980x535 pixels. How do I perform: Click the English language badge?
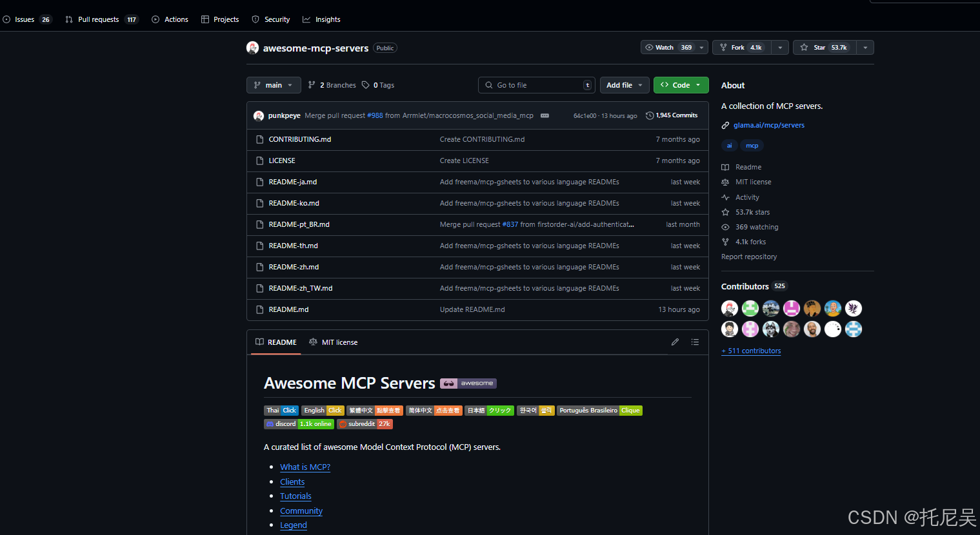coord(323,411)
